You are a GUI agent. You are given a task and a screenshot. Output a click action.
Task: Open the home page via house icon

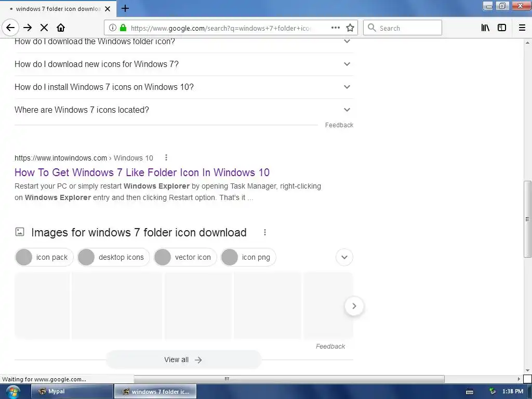coord(61,28)
